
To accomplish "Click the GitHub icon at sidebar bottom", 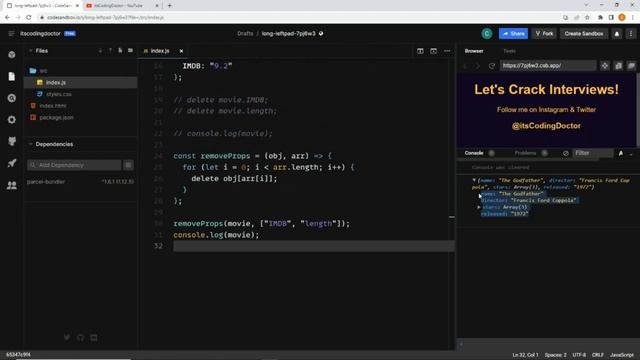I will (80, 338).
